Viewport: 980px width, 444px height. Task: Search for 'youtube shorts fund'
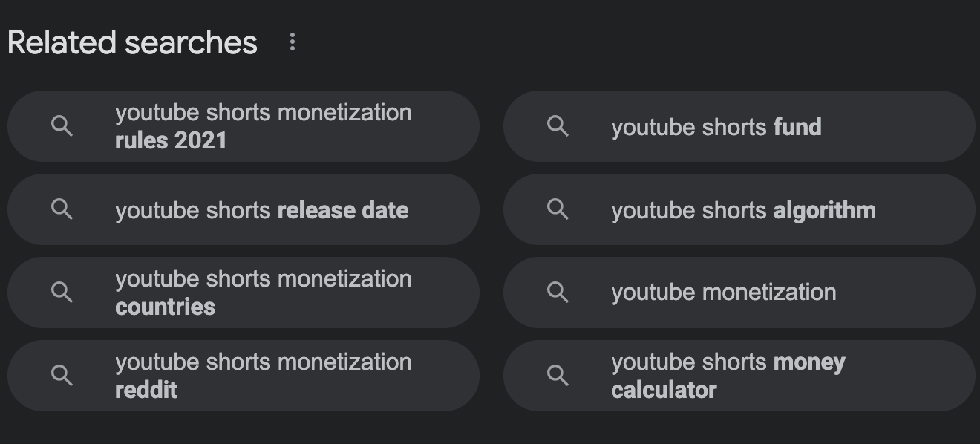click(x=739, y=126)
